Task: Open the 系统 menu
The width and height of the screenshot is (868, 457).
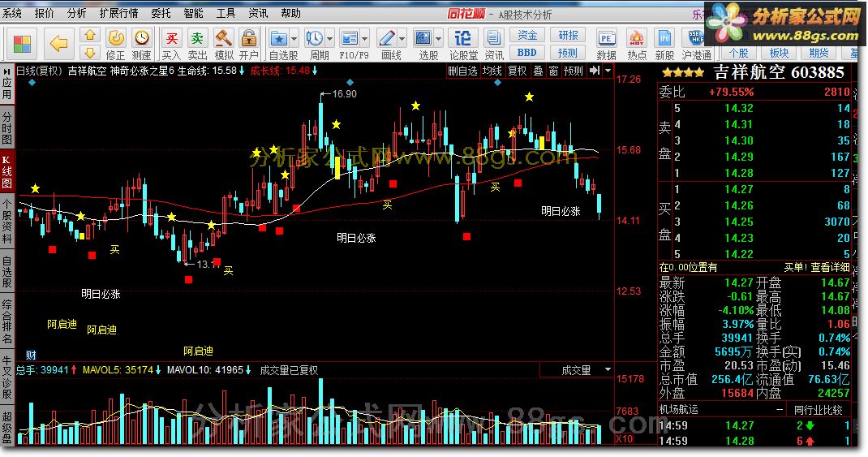Action: tap(12, 13)
